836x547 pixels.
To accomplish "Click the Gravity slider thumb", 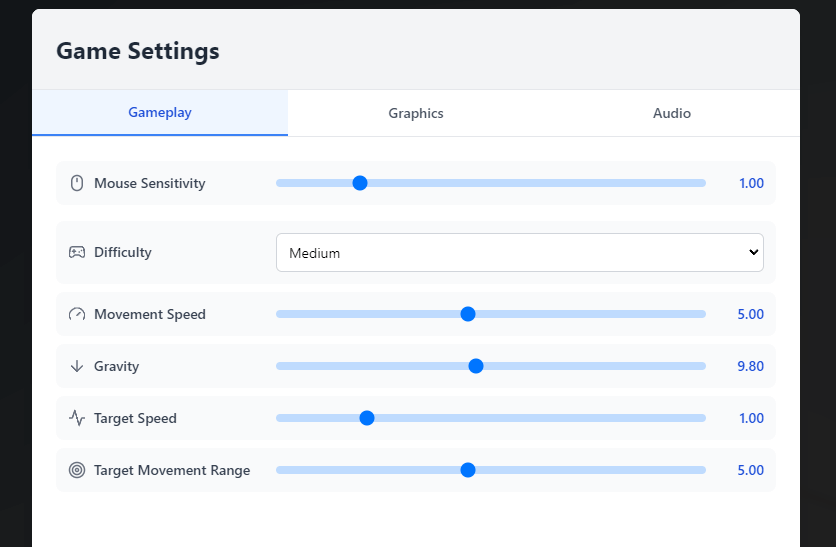I will coord(476,366).
